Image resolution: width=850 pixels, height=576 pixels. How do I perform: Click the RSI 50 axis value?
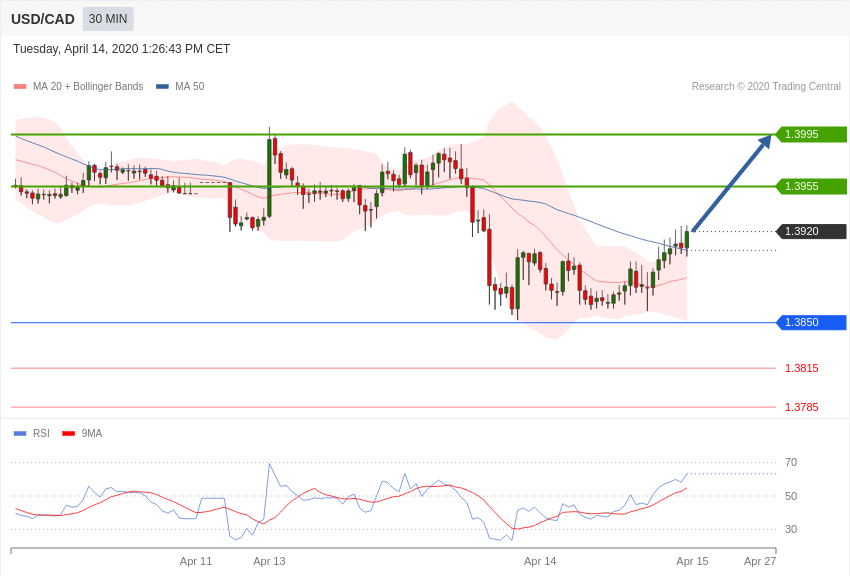[791, 496]
